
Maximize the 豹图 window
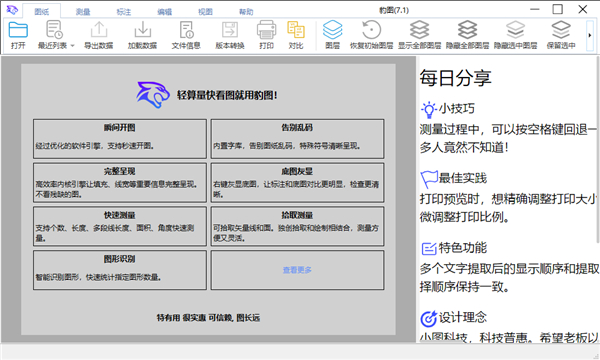[558, 9]
